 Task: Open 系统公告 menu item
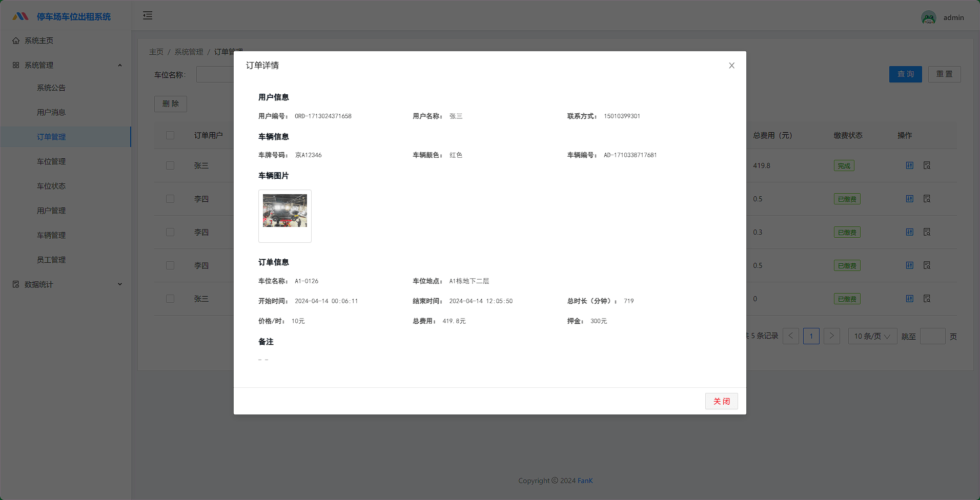pyautogui.click(x=66, y=88)
